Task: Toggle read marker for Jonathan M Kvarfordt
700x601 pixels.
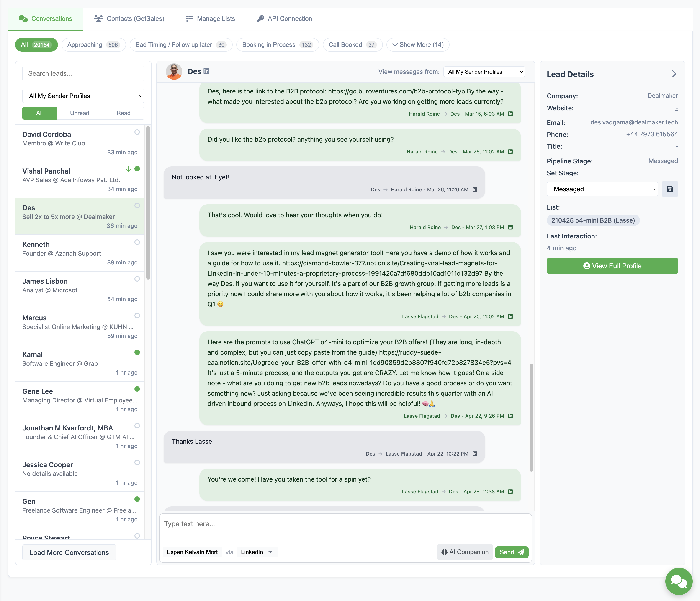Action: [137, 426]
